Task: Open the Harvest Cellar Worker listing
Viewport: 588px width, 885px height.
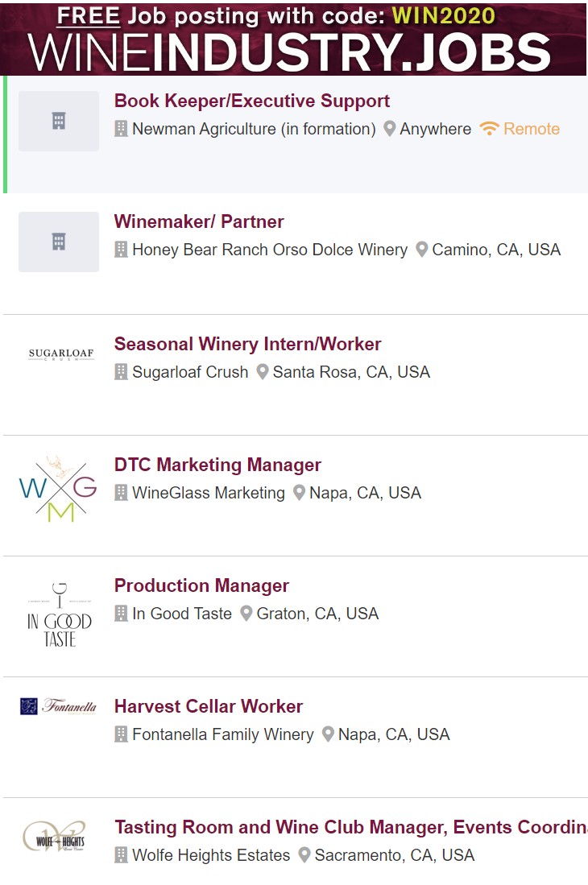Action: pos(209,707)
